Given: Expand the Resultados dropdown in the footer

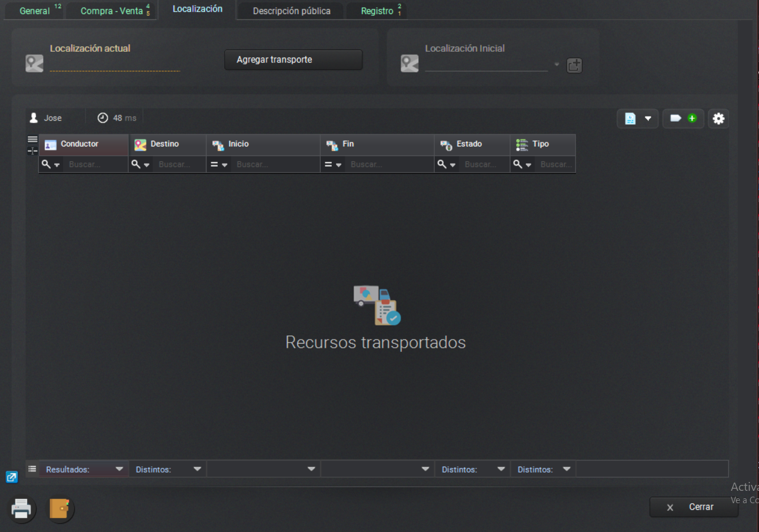Looking at the screenshot, I should tap(120, 468).
